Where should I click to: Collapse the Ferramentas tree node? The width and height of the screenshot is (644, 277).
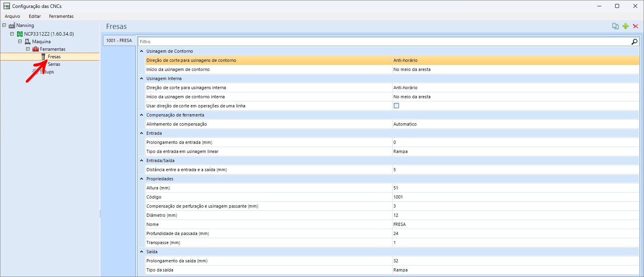(x=28, y=49)
